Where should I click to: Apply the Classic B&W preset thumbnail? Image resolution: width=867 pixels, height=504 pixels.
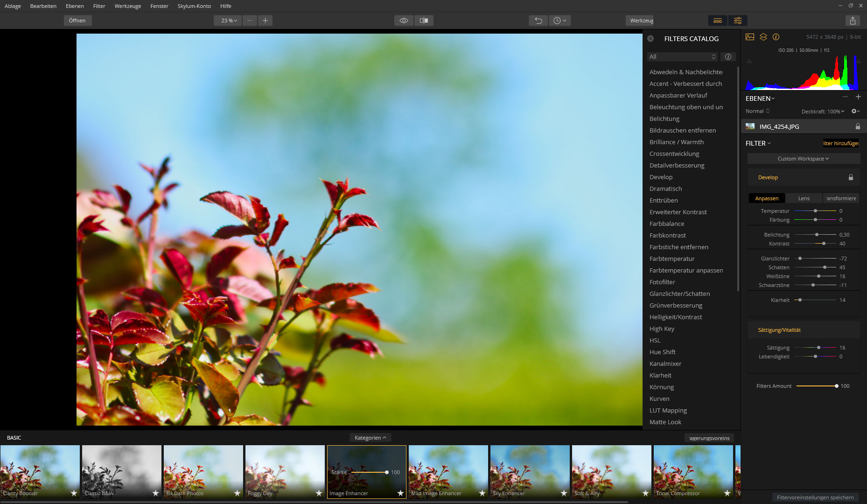pos(122,472)
